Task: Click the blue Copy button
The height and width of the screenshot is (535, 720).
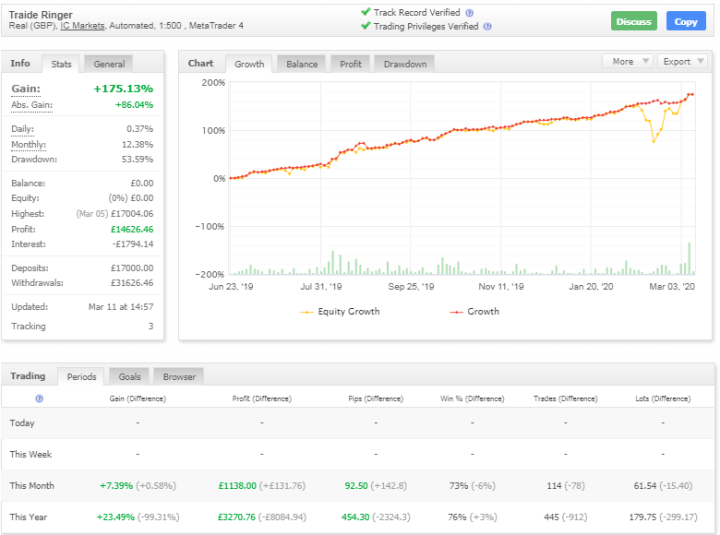Action: coord(686,21)
